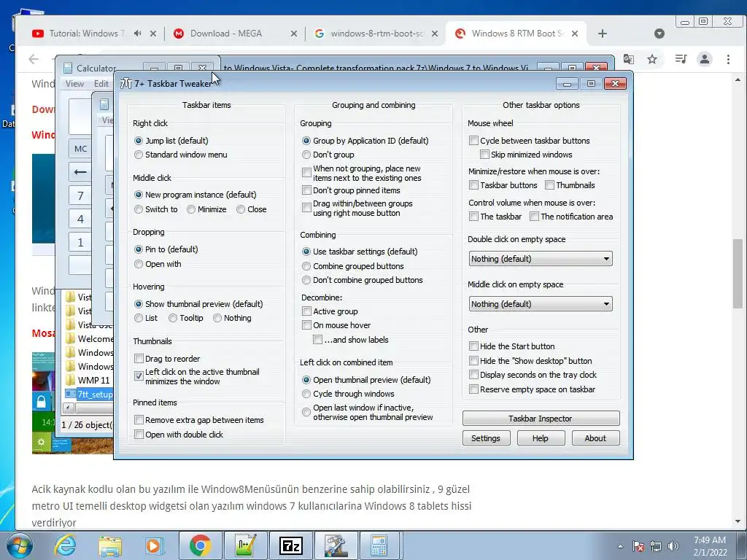The height and width of the screenshot is (560, 747).
Task: Click the volume speaker tray icon
Action: [x=673, y=546]
